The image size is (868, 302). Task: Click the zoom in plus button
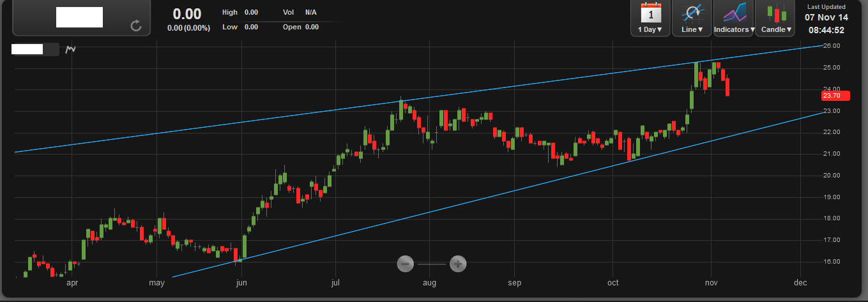click(x=457, y=263)
